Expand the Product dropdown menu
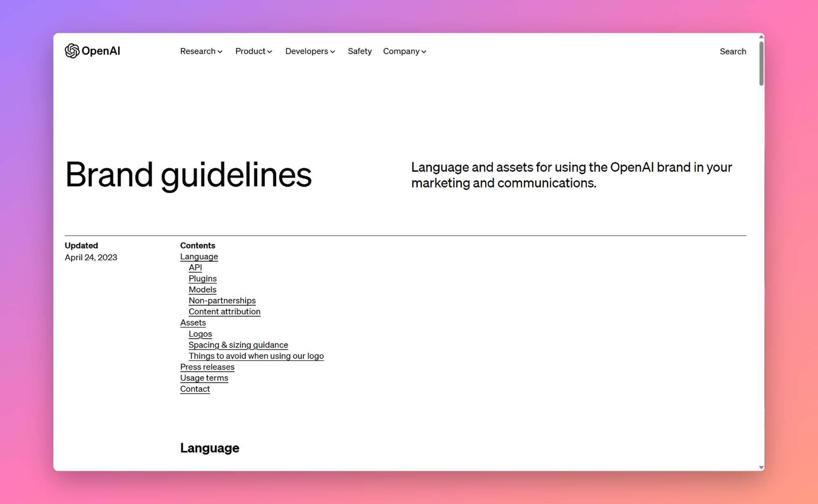 tap(254, 51)
